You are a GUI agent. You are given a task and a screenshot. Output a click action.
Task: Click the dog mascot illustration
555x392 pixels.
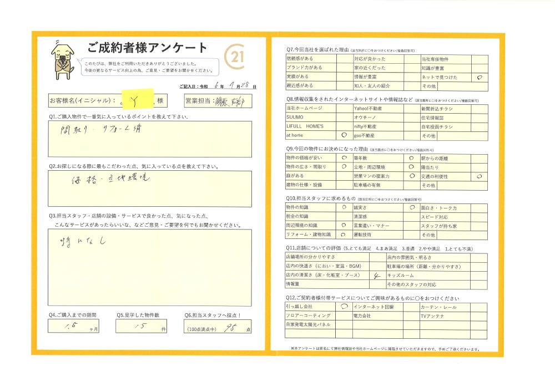pyautogui.click(x=63, y=60)
